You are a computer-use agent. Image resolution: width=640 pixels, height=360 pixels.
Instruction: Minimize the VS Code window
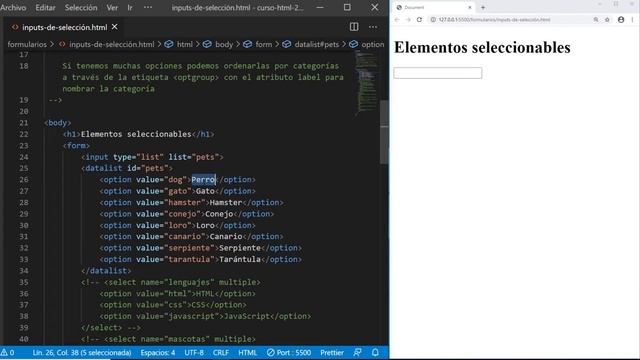tap(320, 7)
